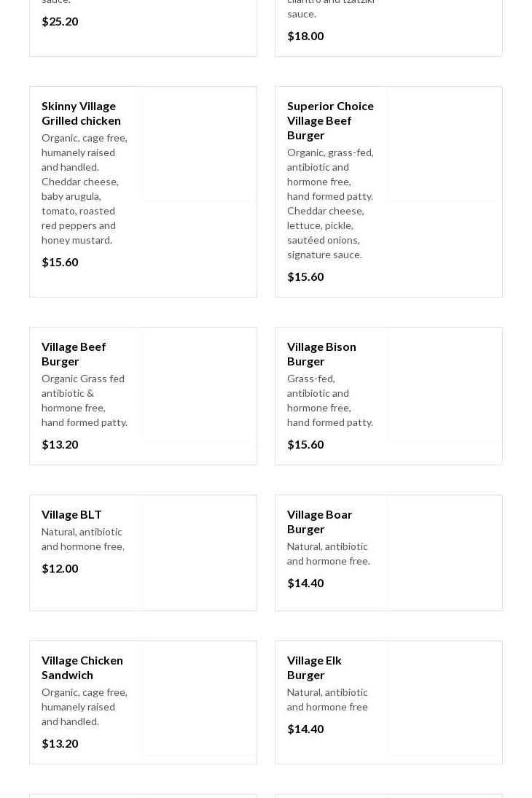Click the Village Bison Burger image placeholder
532x798 pixels.
point(445,385)
